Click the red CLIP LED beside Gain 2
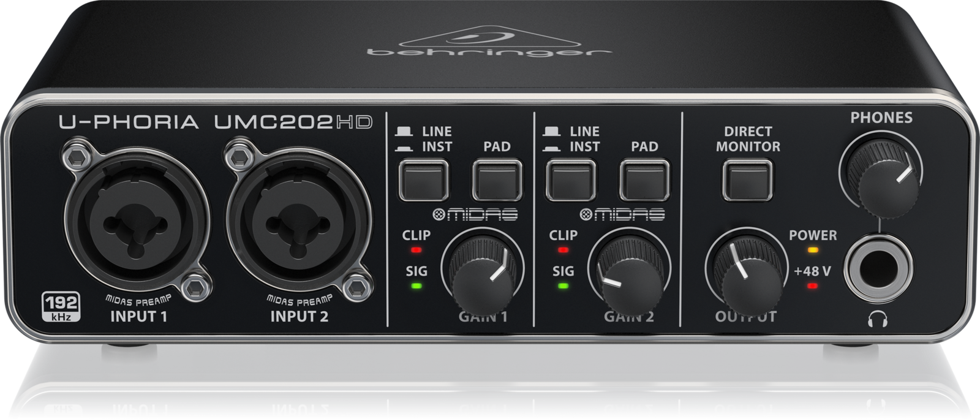Screen dimensions: 980x419 coord(563,250)
